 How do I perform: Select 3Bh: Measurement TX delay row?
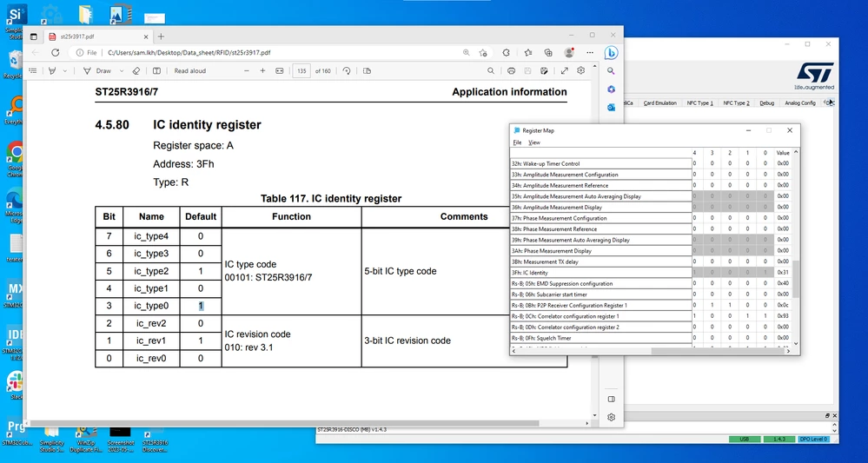pos(600,261)
